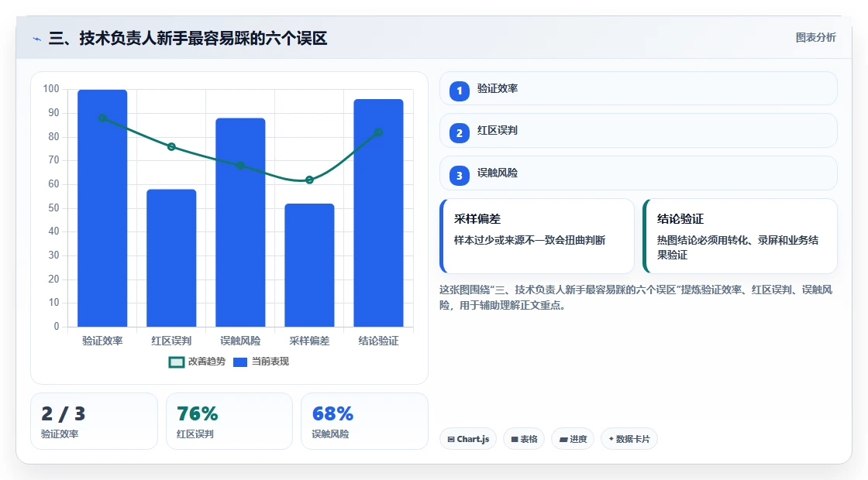Click the 结论验证 bar in the chart
Image resolution: width=868 pixels, height=480 pixels.
pyautogui.click(x=379, y=213)
